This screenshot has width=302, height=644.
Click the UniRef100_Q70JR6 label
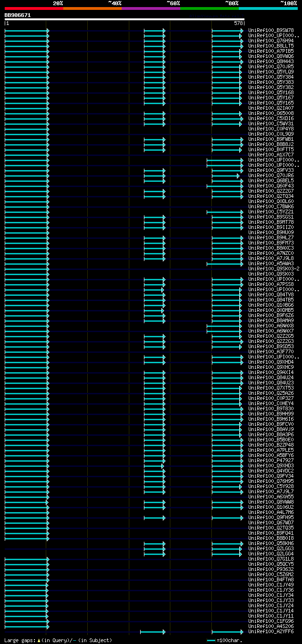271,176
